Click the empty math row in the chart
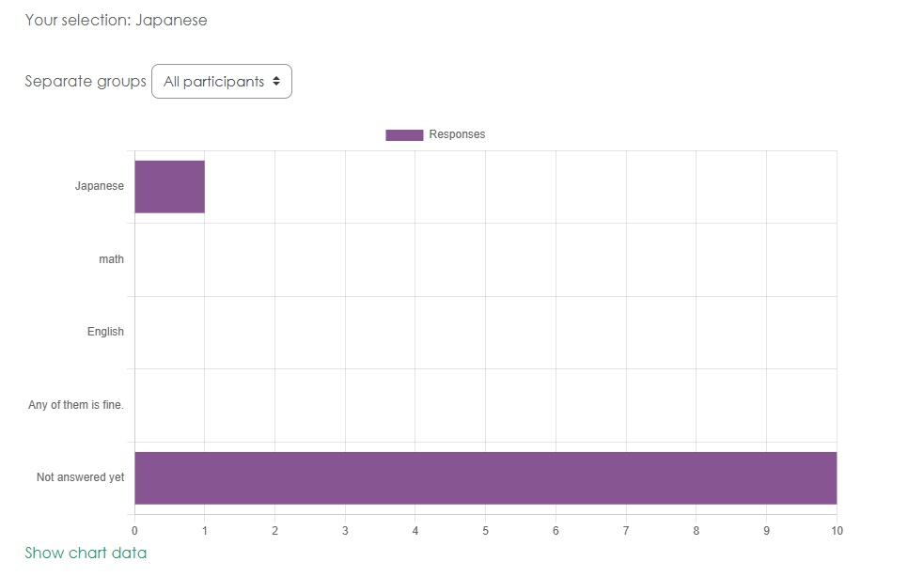924x577 pixels. (485, 259)
